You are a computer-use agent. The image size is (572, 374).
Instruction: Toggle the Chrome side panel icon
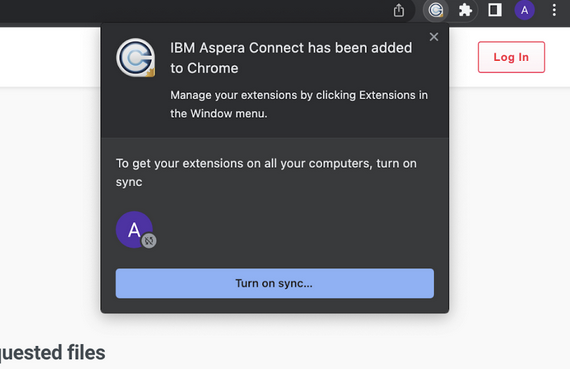[x=495, y=10]
